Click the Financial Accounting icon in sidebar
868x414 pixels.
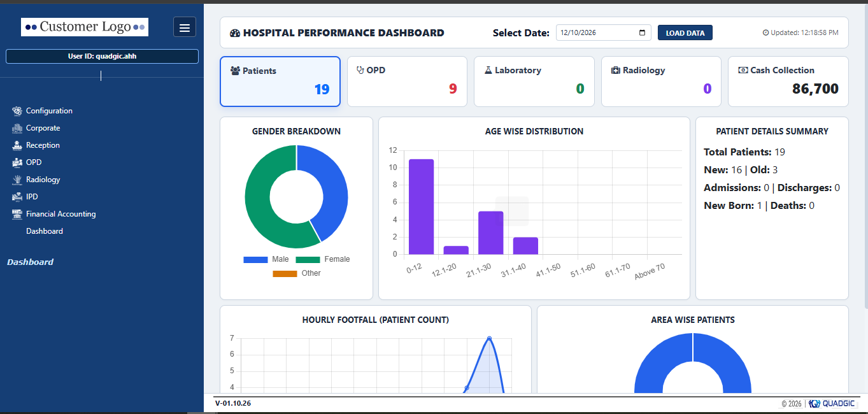(x=17, y=214)
